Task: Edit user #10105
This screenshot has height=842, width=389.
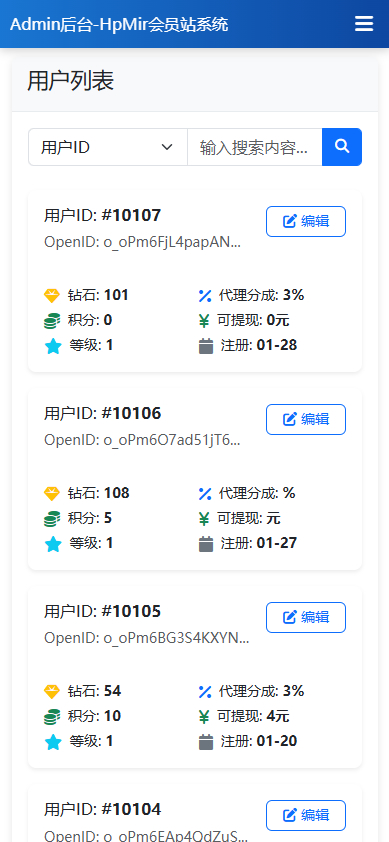Action: pos(306,618)
